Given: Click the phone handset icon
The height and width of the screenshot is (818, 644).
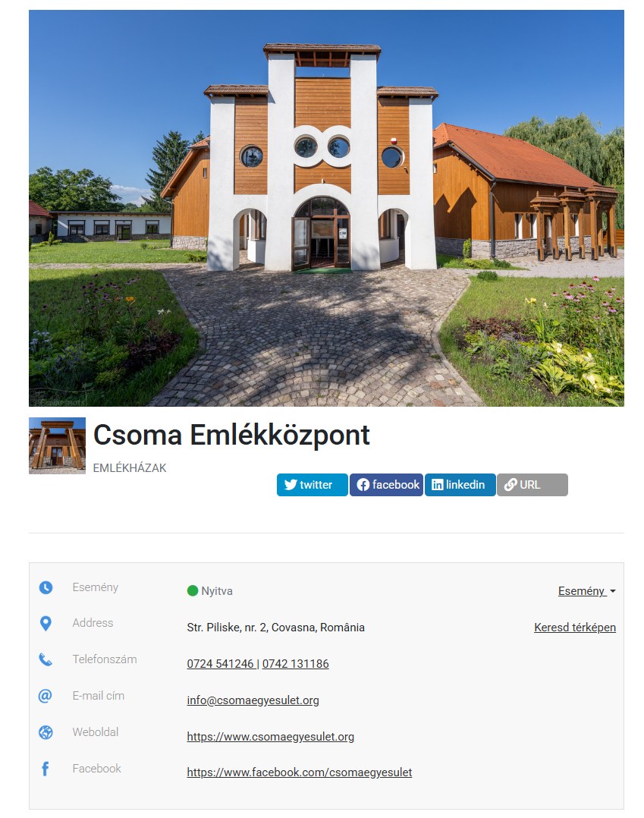Looking at the screenshot, I should 46,659.
